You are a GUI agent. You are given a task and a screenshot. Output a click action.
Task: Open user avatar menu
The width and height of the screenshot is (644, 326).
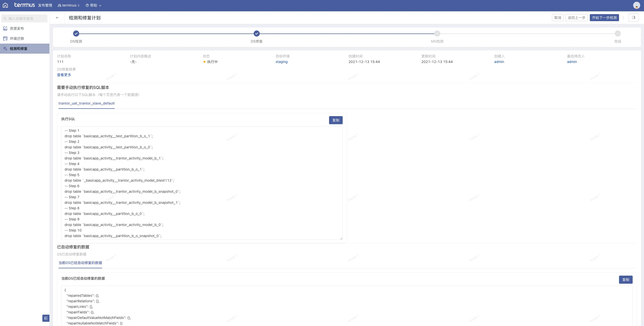(x=636, y=5)
